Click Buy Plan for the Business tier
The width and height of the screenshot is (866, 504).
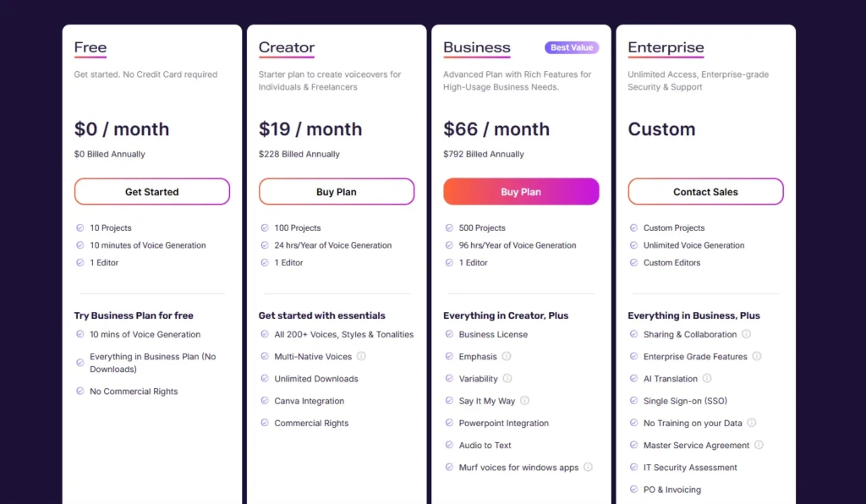[x=521, y=192]
